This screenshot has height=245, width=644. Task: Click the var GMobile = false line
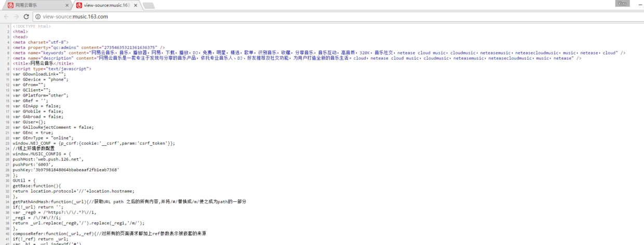pos(38,111)
